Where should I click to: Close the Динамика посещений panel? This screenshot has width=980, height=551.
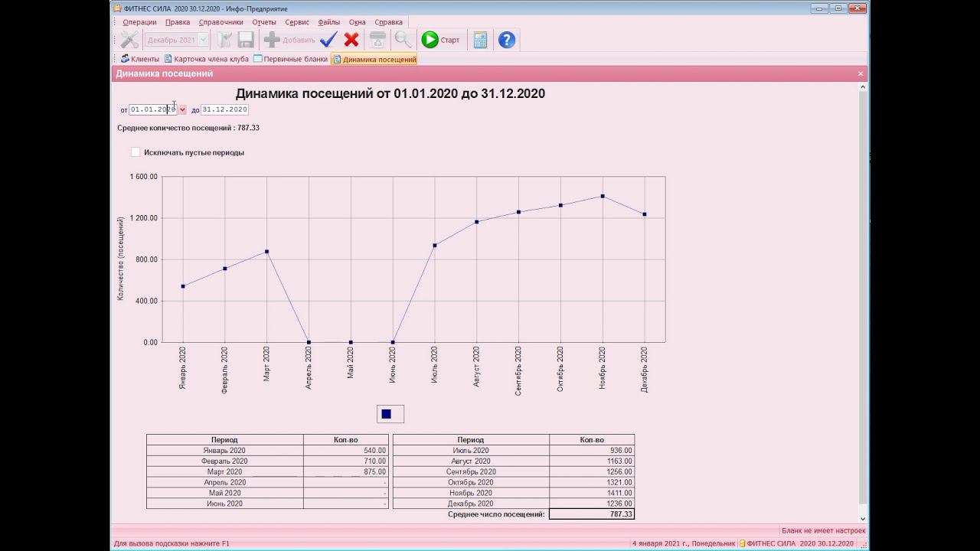(861, 73)
